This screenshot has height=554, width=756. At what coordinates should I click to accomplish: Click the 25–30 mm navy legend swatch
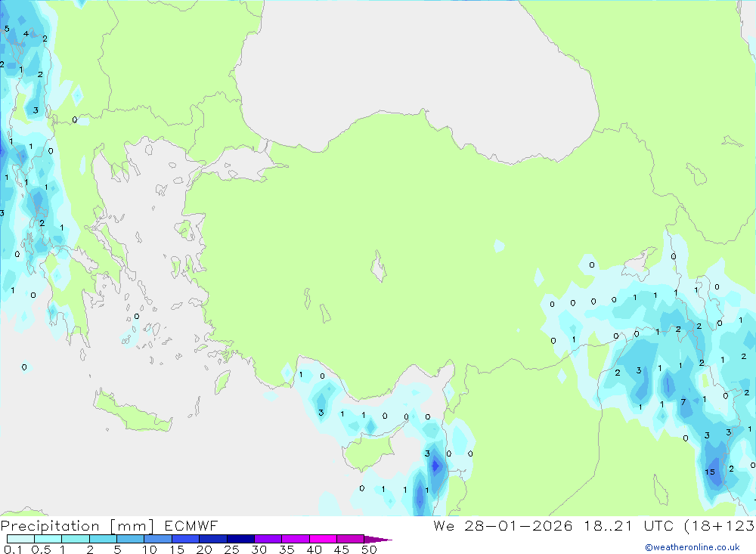pyautogui.click(x=240, y=539)
